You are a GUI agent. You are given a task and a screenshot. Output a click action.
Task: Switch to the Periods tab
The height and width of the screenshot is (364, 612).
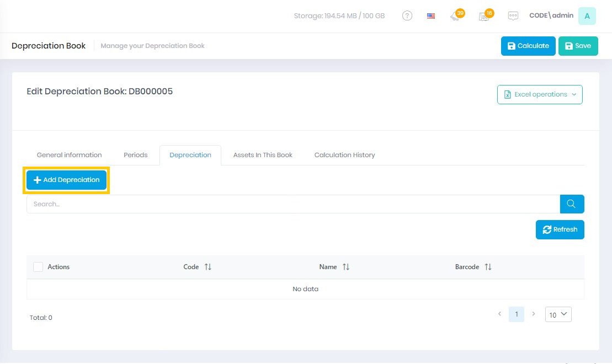(135, 155)
